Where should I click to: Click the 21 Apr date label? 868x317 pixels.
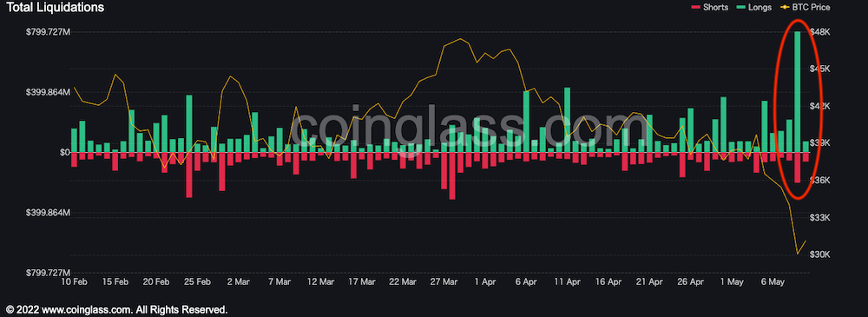pos(648,282)
